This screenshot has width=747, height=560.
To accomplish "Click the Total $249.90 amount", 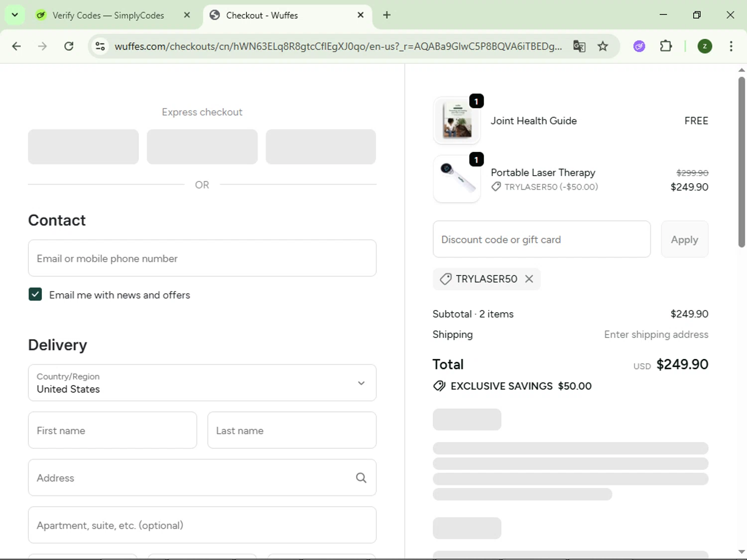I will tap(682, 364).
